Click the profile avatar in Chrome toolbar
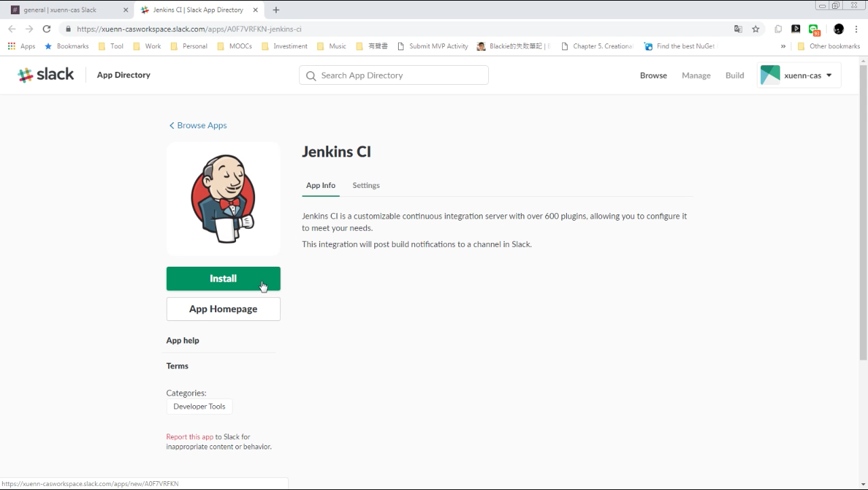Image resolution: width=868 pixels, height=490 pixels. [839, 29]
